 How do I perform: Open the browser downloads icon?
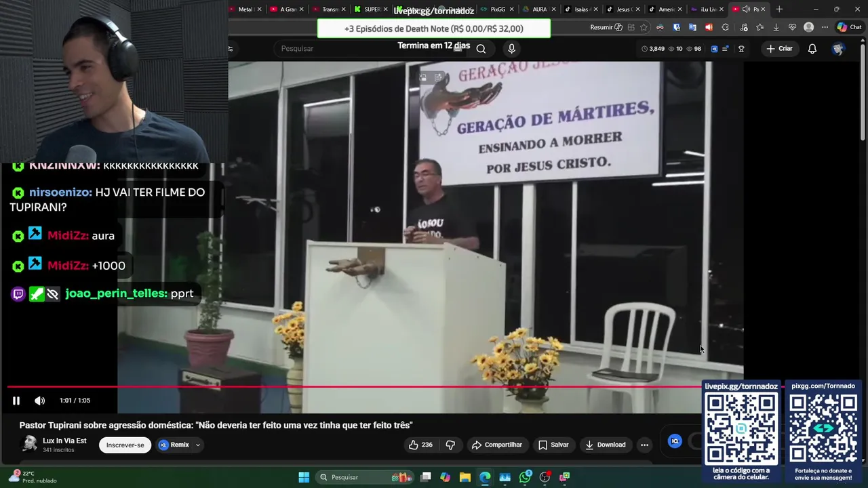[776, 27]
